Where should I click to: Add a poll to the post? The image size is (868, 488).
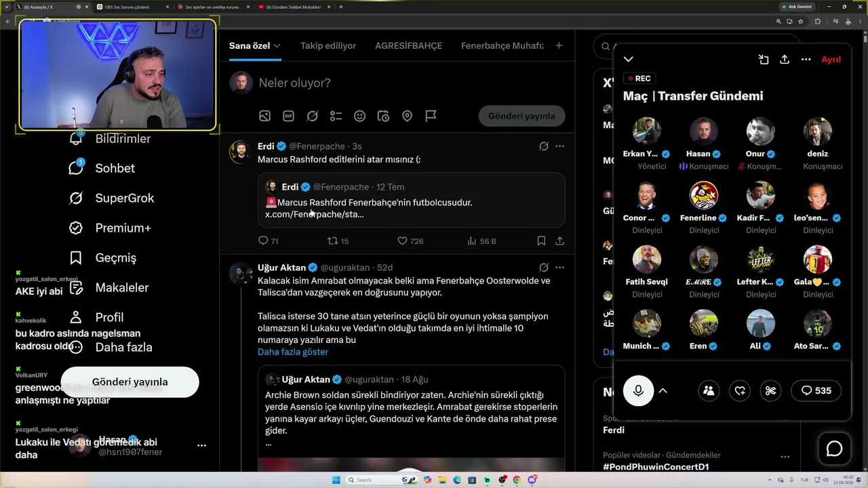[336, 116]
